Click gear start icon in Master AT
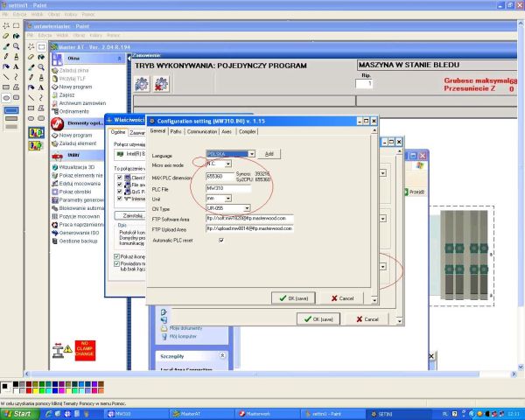The image size is (525, 420). pos(142,84)
